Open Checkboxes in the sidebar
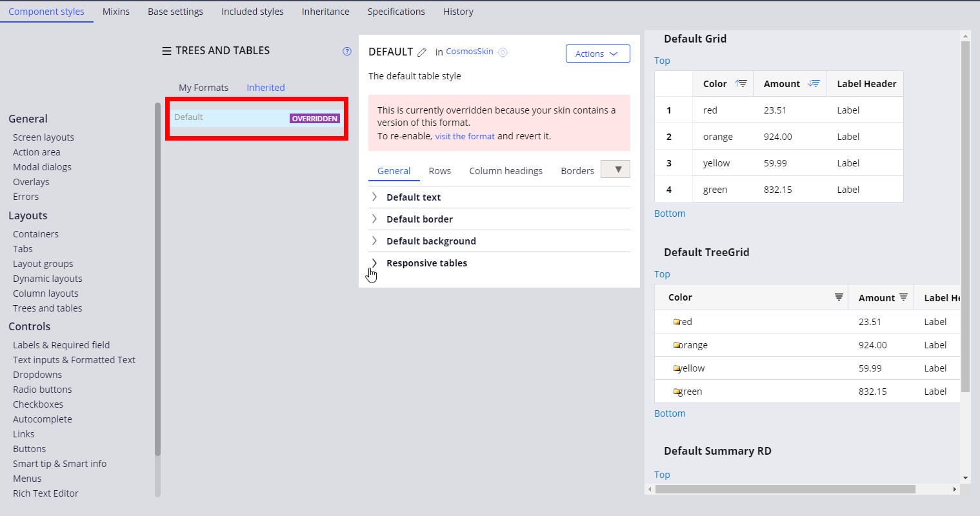This screenshot has width=980, height=516. [x=38, y=404]
